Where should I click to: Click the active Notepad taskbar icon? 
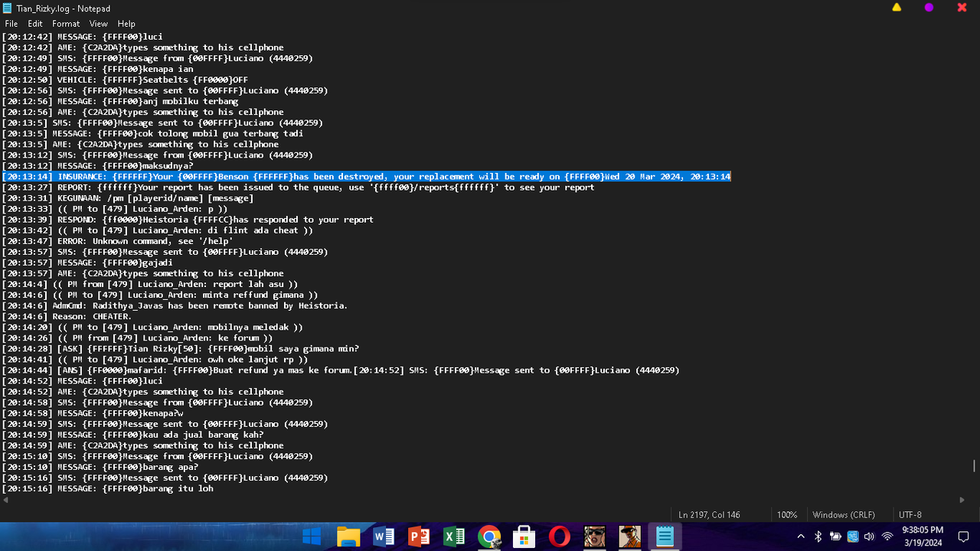(x=665, y=536)
